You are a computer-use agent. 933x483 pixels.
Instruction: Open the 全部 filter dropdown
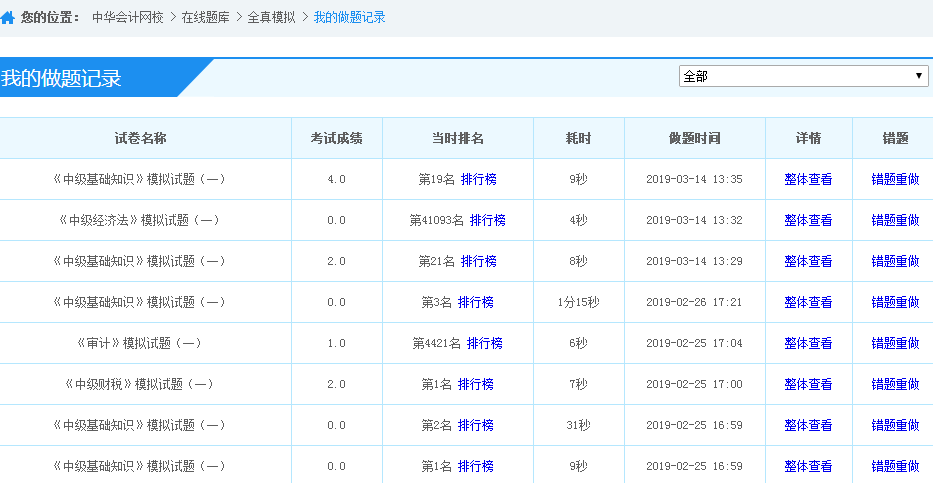803,76
